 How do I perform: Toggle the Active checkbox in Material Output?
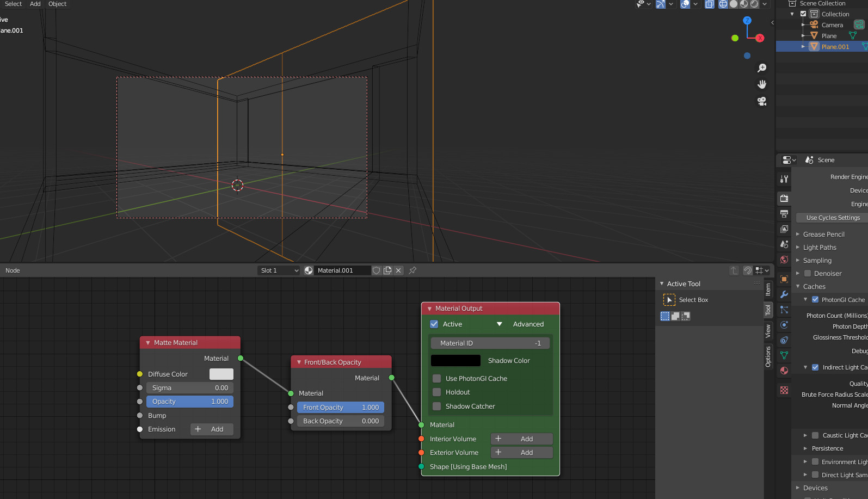tap(434, 324)
